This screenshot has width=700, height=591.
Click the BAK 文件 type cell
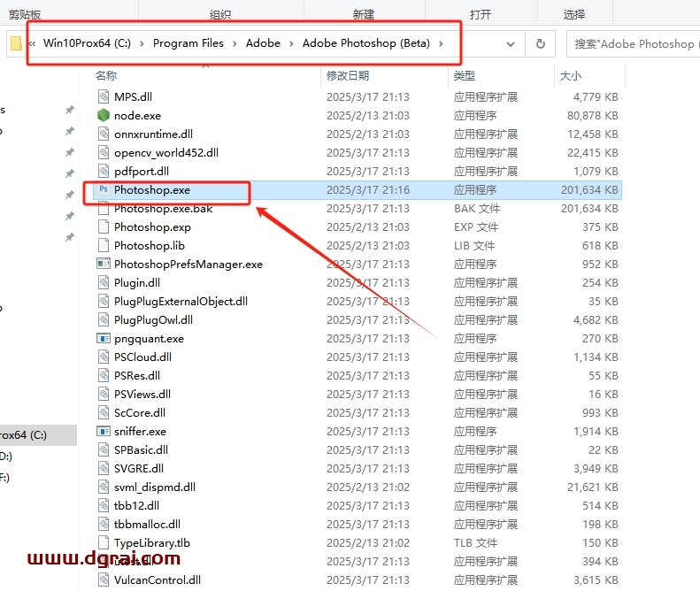477,209
